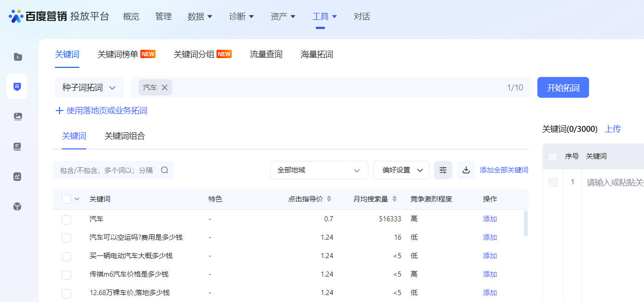Open the image gallery sidebar icon

pos(18,117)
